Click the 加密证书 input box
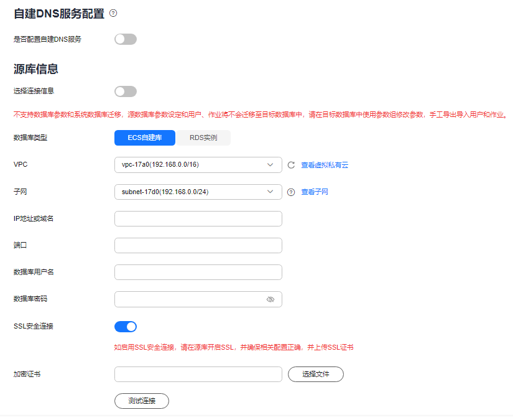 198,374
